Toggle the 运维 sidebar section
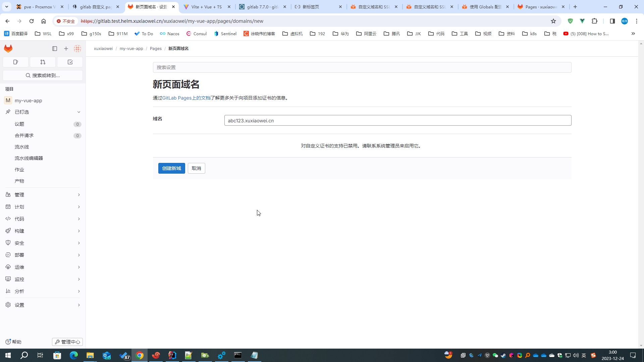Viewport: 644px width, 362px height. (x=43, y=267)
